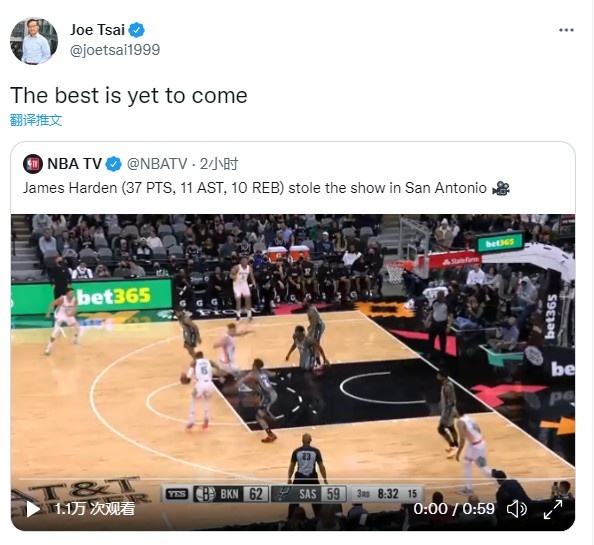
Task: Open the NBA TV account name
Action: (74, 164)
